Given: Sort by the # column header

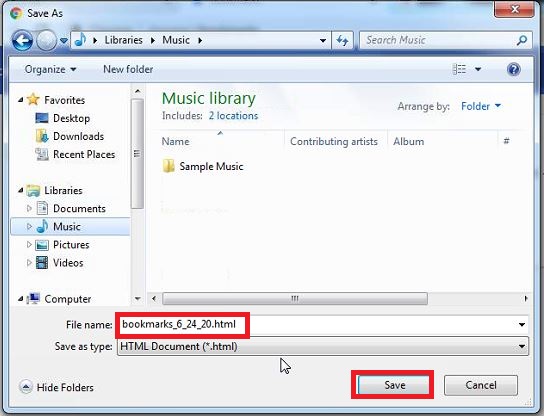Looking at the screenshot, I should pyautogui.click(x=507, y=141).
